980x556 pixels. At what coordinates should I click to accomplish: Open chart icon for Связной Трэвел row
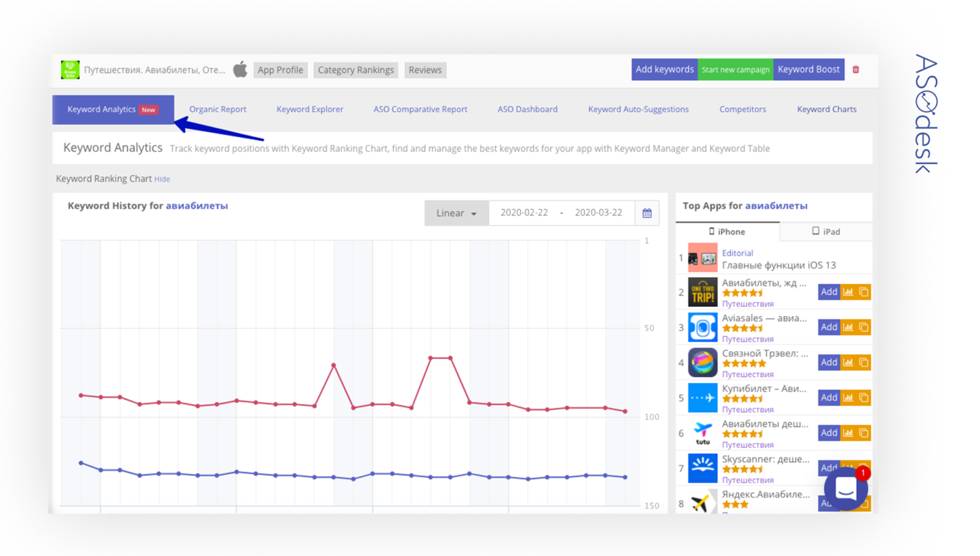[848, 363]
